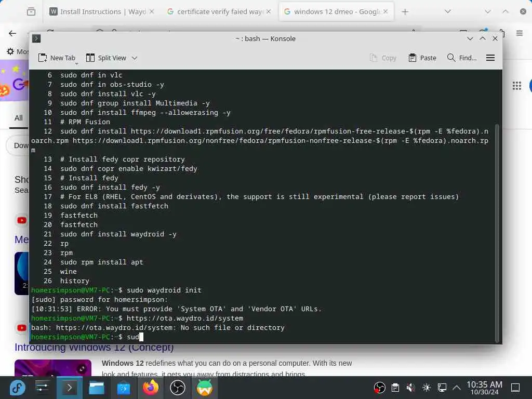Close the windows 12 dmeo tab
The width and height of the screenshot is (532, 399).
click(x=385, y=11)
